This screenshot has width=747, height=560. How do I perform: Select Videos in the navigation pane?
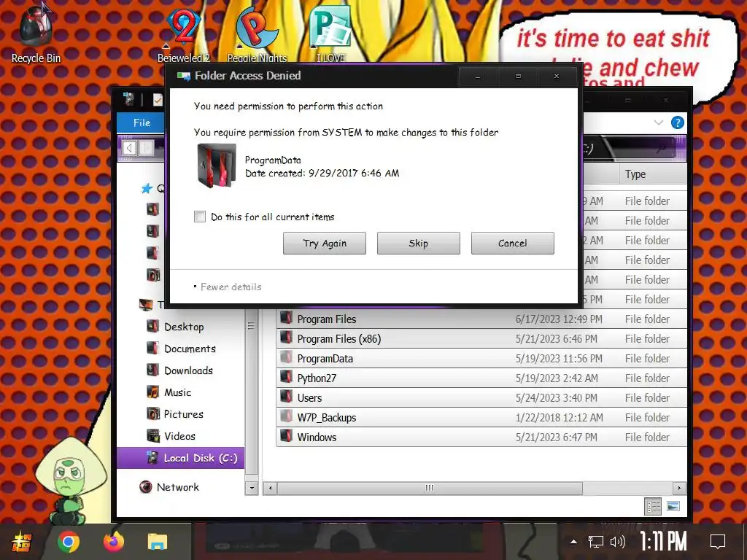point(179,436)
